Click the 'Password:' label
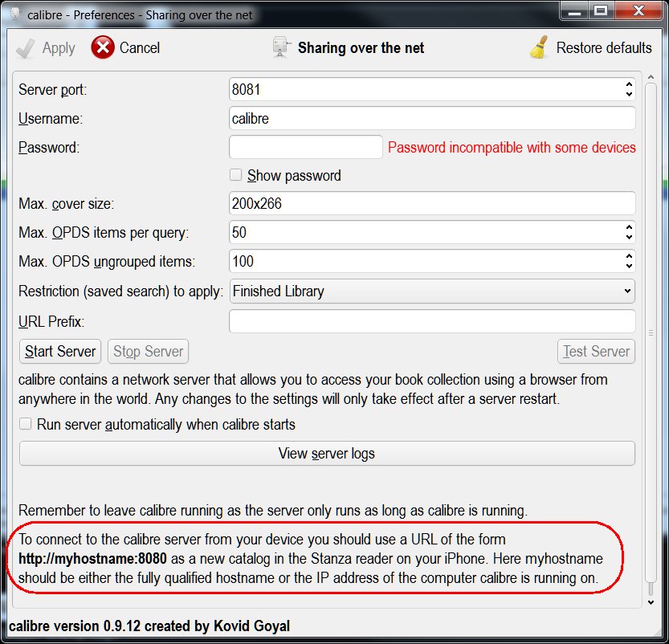Screen dimensions: 669x644 point(49,148)
